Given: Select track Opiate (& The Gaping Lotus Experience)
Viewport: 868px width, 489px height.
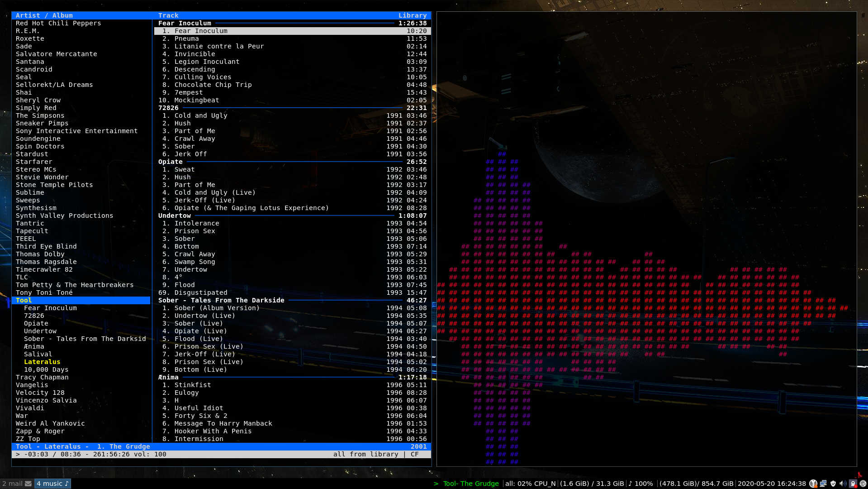Looking at the screenshot, I should tap(292, 208).
